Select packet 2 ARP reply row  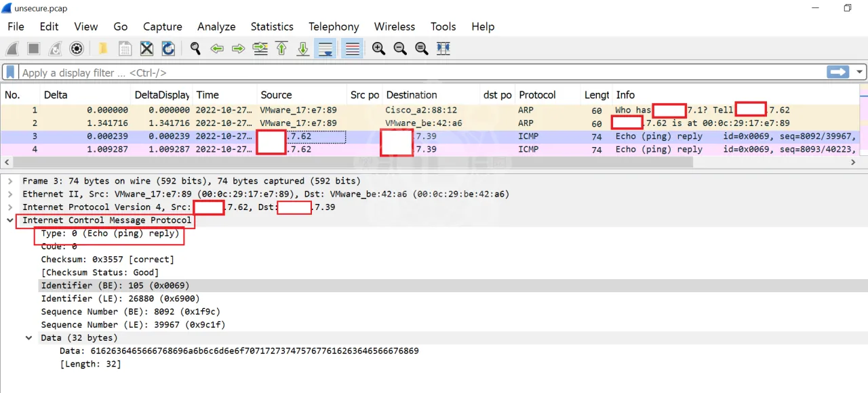coord(430,123)
